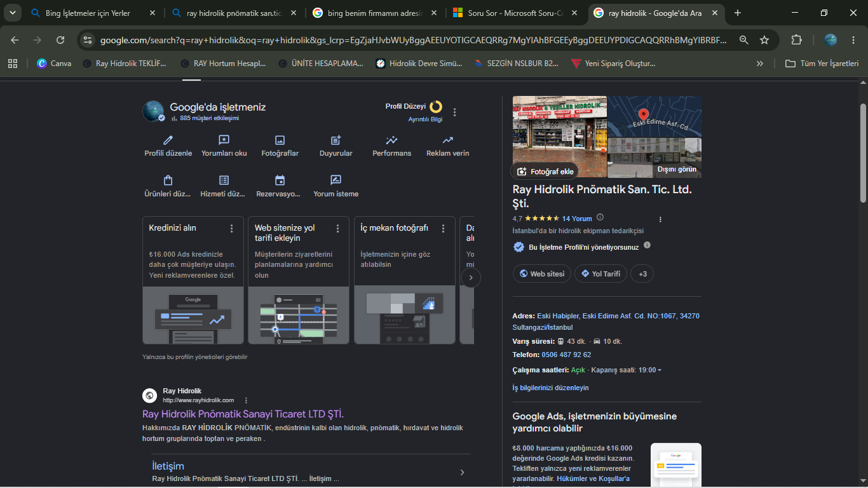Viewport: 868px width, 488px height.
Task: Open zoom magnifier icon in address bar
Action: pyautogui.click(x=743, y=40)
